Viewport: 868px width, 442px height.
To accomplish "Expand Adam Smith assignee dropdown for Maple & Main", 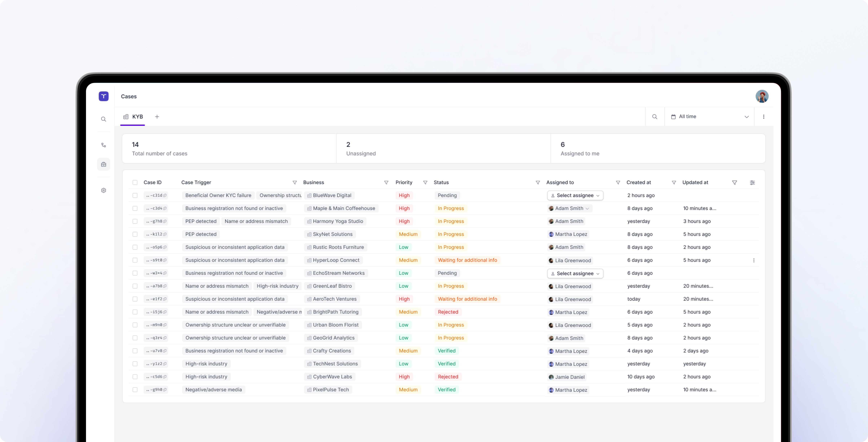I will (x=587, y=208).
